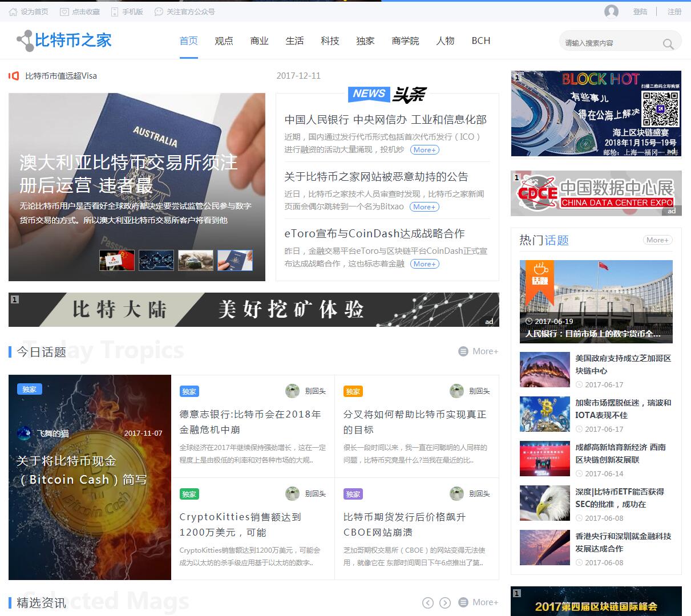Click the user avatar icon by 登陆

pos(611,11)
